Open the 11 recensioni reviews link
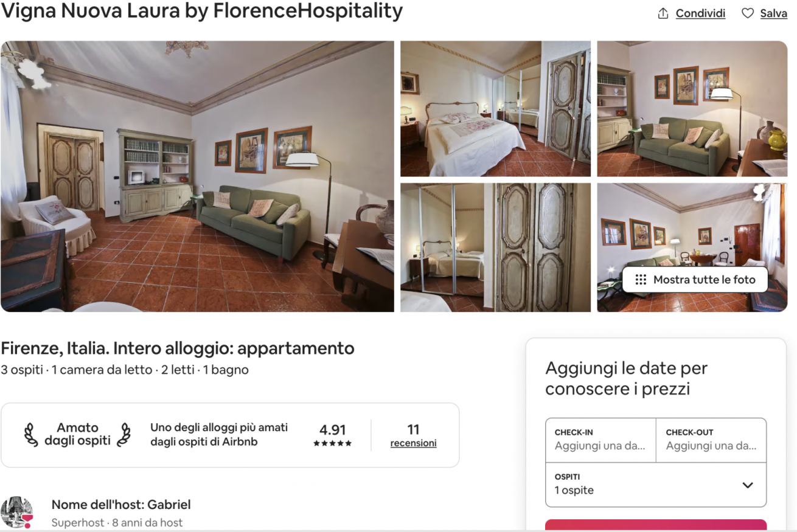 coord(413,436)
